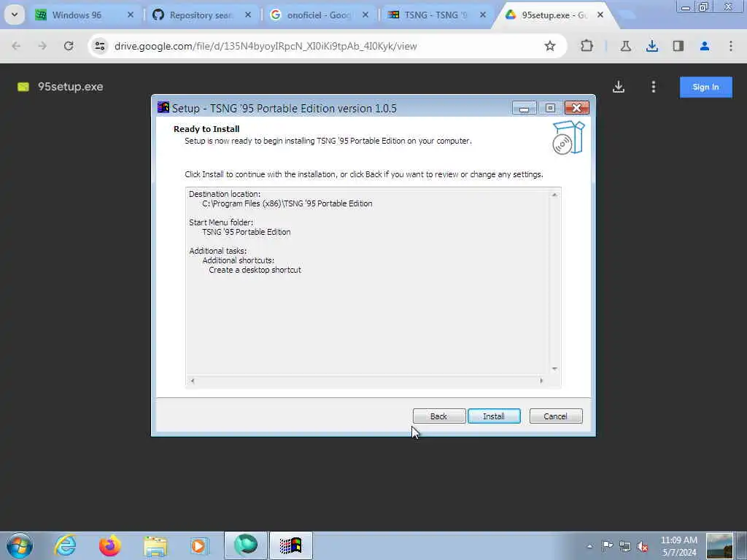Close the TSNG tab
747x560 pixels.
tap(483, 15)
